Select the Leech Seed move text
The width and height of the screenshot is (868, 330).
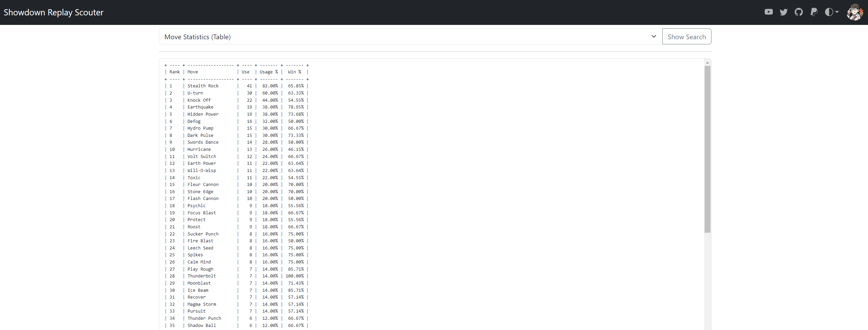coord(200,248)
